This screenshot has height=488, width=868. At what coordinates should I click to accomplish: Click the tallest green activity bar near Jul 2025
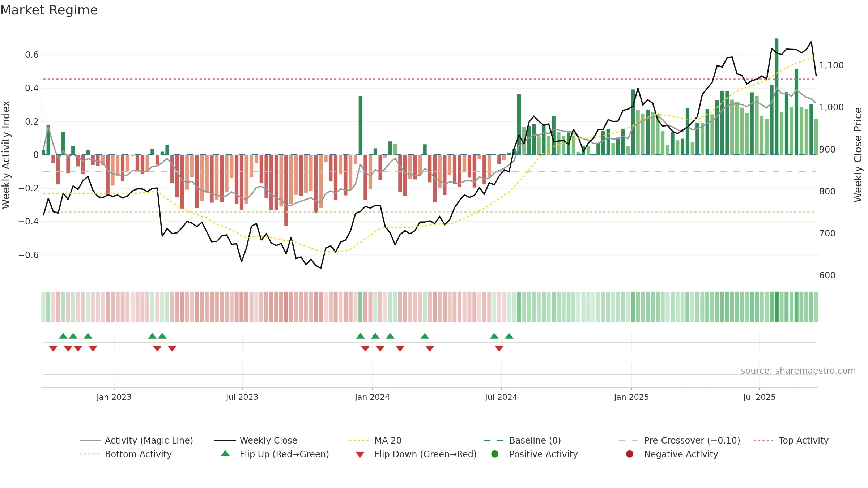tap(776, 97)
